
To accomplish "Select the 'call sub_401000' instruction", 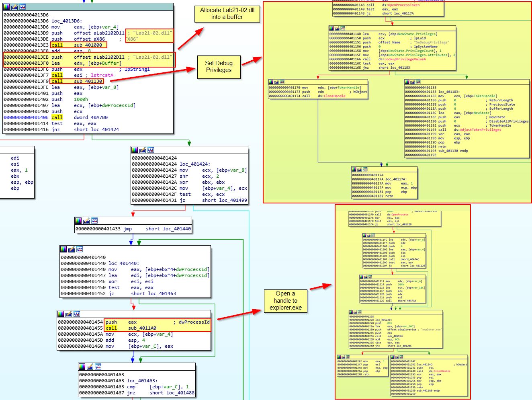I will 77,45.
